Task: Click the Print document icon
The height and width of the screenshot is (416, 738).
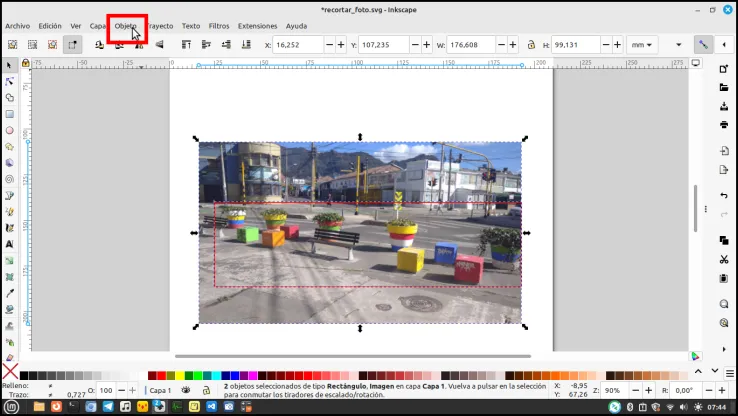Action: click(724, 124)
